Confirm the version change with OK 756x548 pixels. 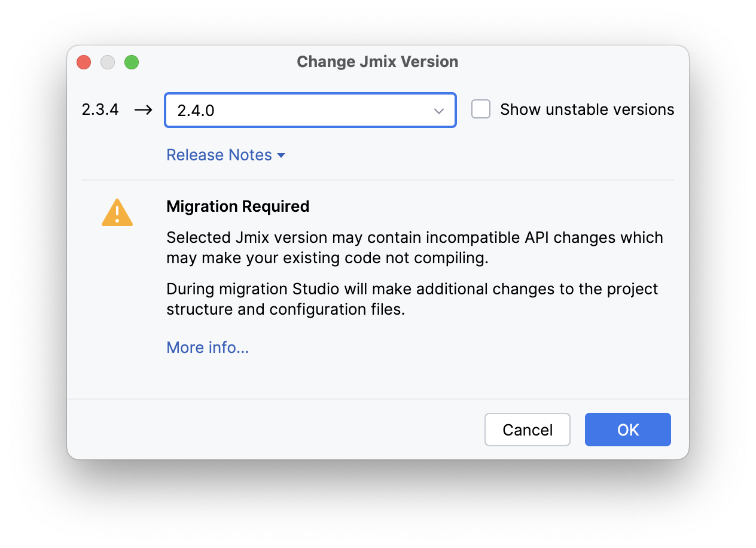627,430
